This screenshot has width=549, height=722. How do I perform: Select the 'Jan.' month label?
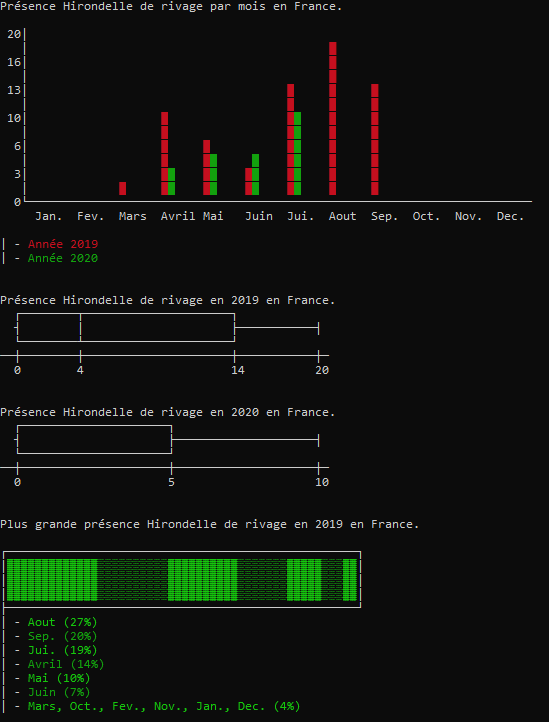click(49, 216)
